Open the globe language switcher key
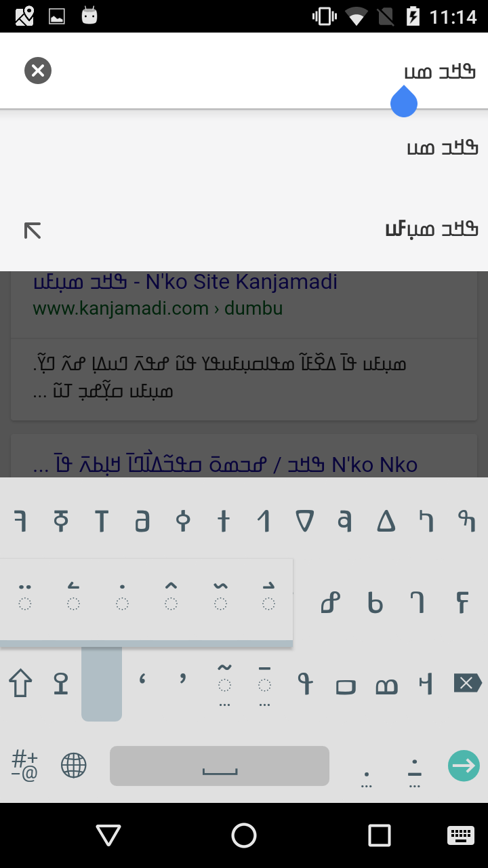 point(74,766)
